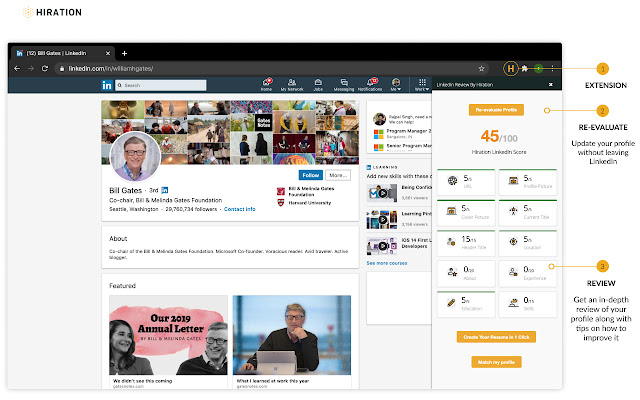This screenshot has width=640, height=400.
Task: Open the Contact info link
Action: pyautogui.click(x=240, y=209)
